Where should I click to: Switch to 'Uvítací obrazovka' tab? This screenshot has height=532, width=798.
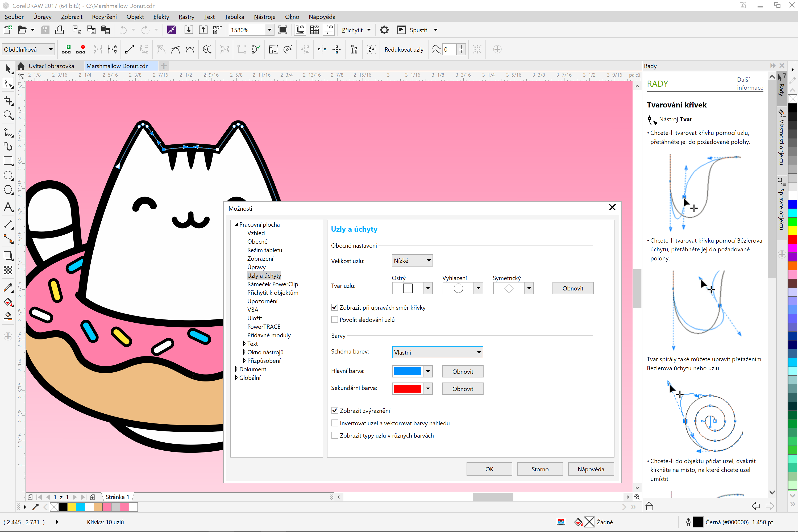pyautogui.click(x=51, y=66)
